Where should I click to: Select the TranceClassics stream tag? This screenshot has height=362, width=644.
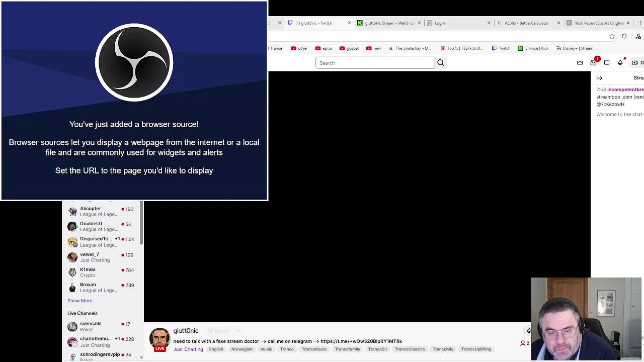click(x=410, y=349)
